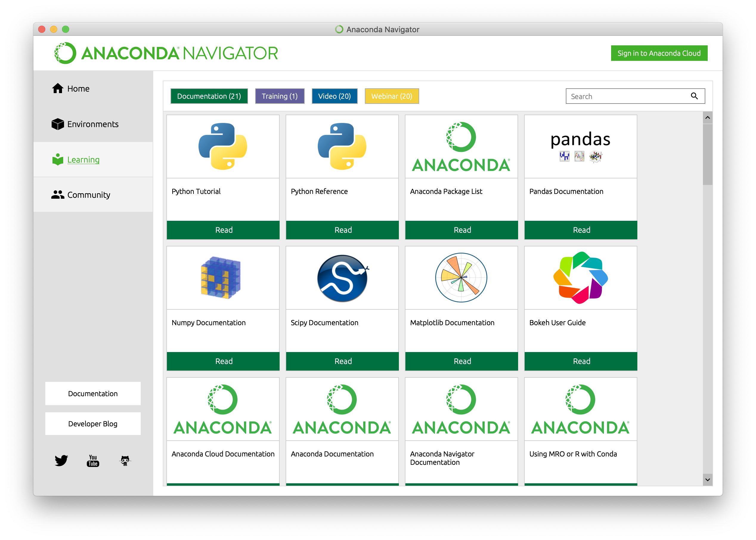Screen dimensions: 756x540
Task: Click the Anaconda Documentation card logo
Action: [342, 409]
